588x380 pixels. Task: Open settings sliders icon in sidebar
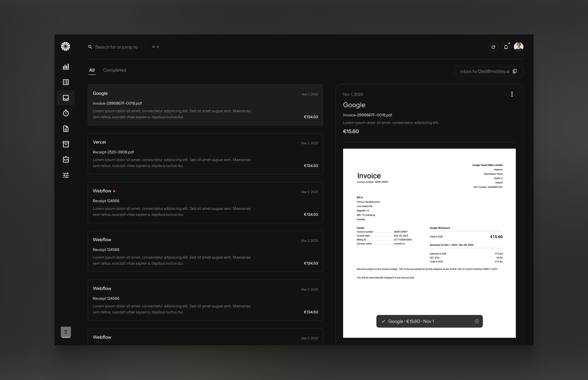66,175
